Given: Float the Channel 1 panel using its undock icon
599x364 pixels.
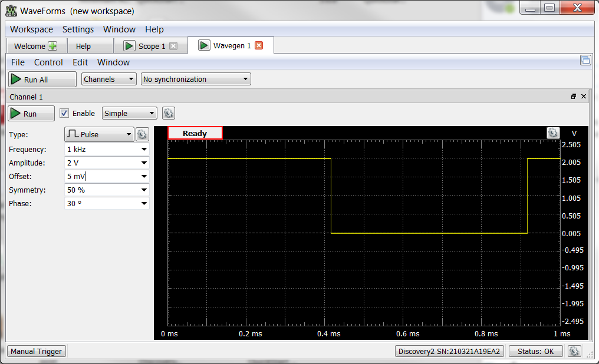Looking at the screenshot, I should click(x=573, y=96).
